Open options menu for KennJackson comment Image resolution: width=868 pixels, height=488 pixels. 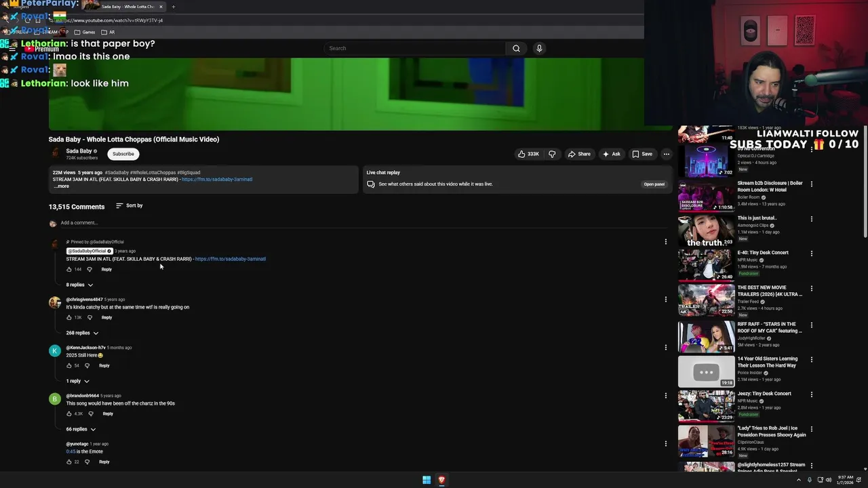(665, 347)
